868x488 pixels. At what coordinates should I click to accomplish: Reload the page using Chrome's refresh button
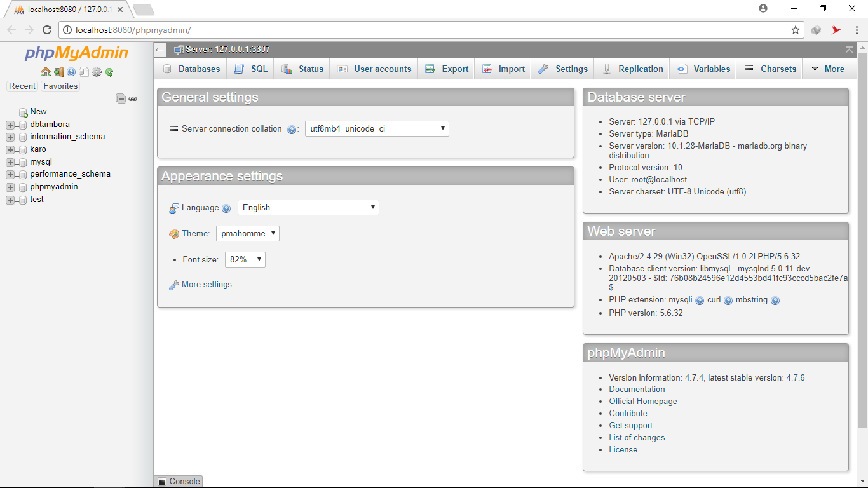coord(47,30)
